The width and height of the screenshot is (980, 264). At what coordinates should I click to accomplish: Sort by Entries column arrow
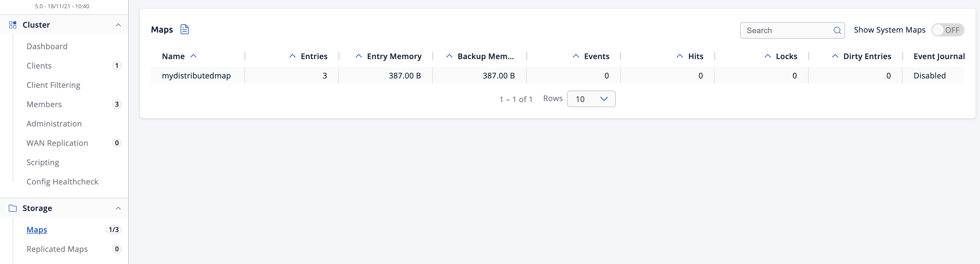(x=292, y=56)
